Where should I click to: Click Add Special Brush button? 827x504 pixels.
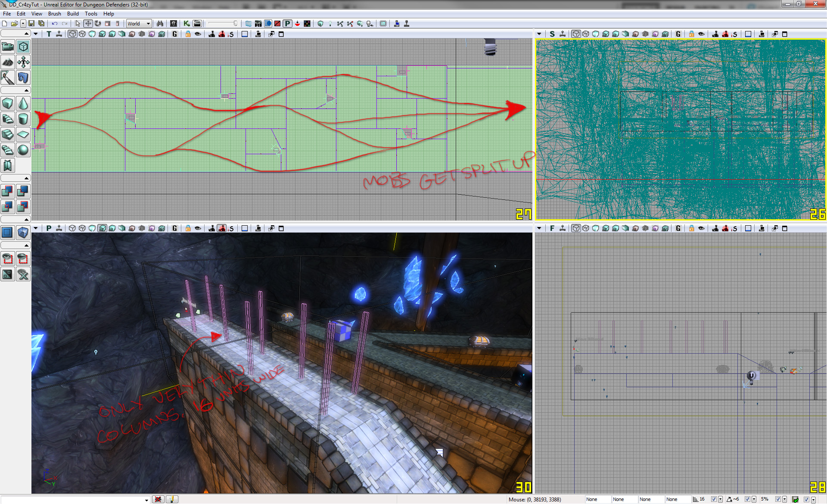coord(8,233)
